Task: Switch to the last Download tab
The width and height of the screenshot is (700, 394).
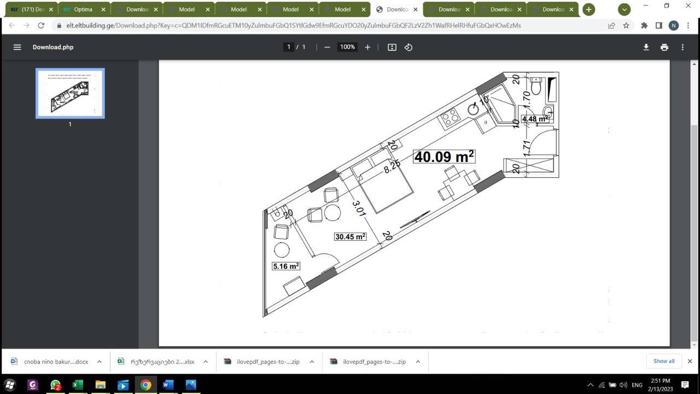Action: [x=553, y=9]
